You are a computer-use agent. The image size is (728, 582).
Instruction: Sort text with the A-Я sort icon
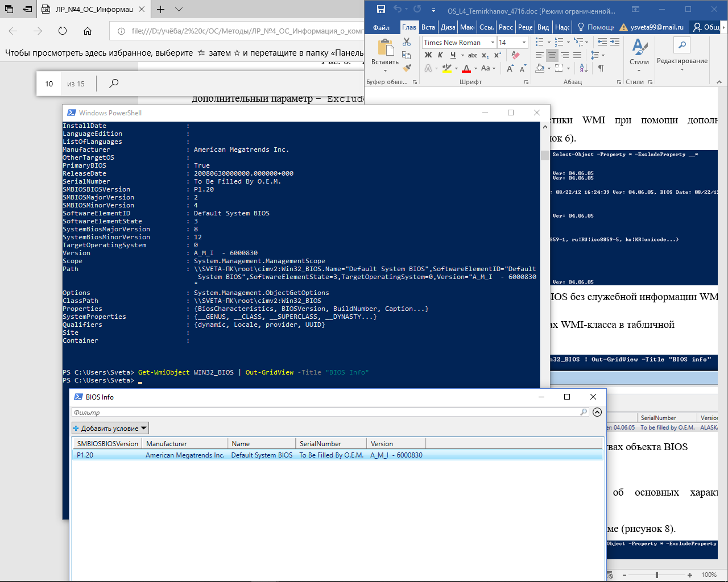584,68
